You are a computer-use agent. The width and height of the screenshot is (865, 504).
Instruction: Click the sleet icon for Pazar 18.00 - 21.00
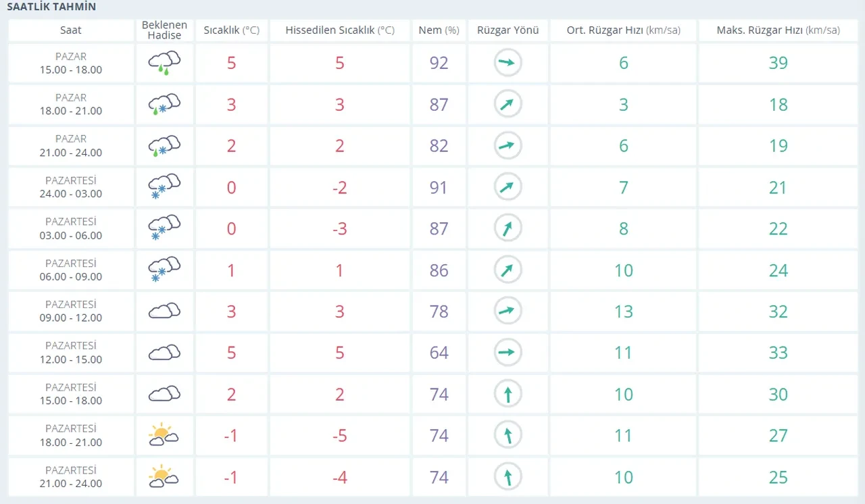pyautogui.click(x=164, y=104)
